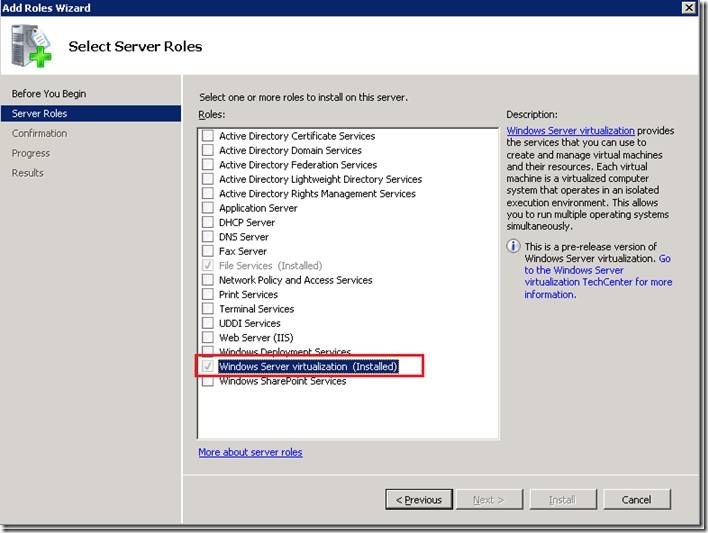The image size is (708, 533).
Task: Tick Active Directory Rights Management Services checkbox
Action: [208, 193]
